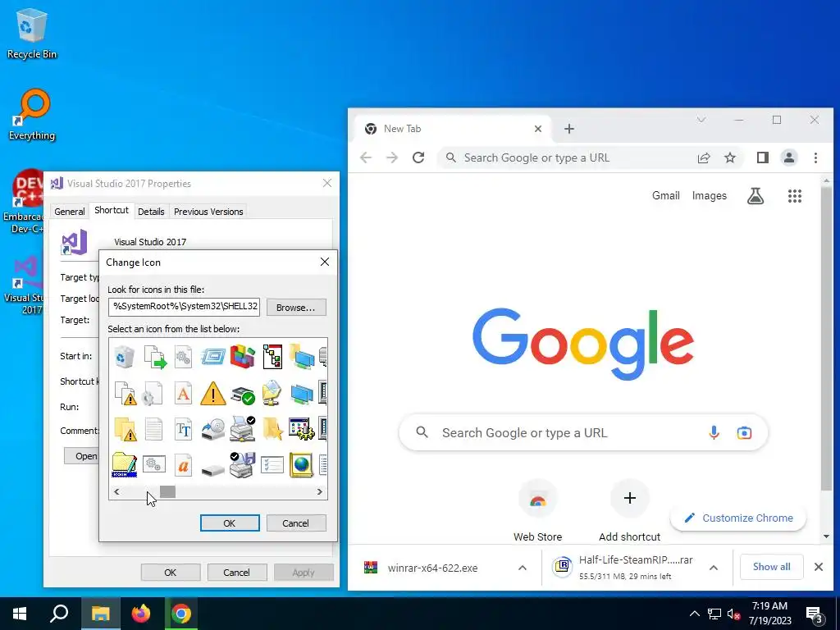The height and width of the screenshot is (630, 840).
Task: Select the CD drive with blue arrow icon
Action: (212, 430)
